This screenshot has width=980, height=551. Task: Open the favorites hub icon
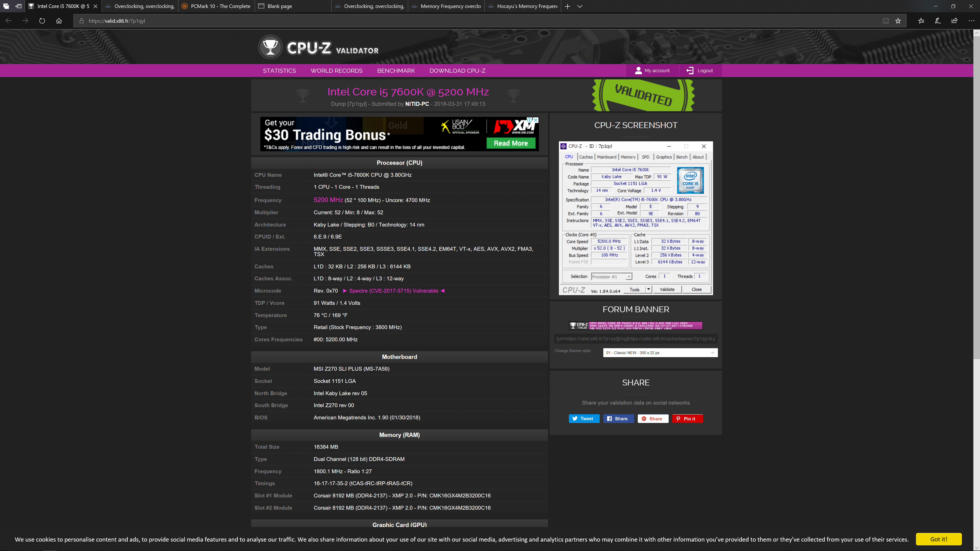(x=921, y=21)
